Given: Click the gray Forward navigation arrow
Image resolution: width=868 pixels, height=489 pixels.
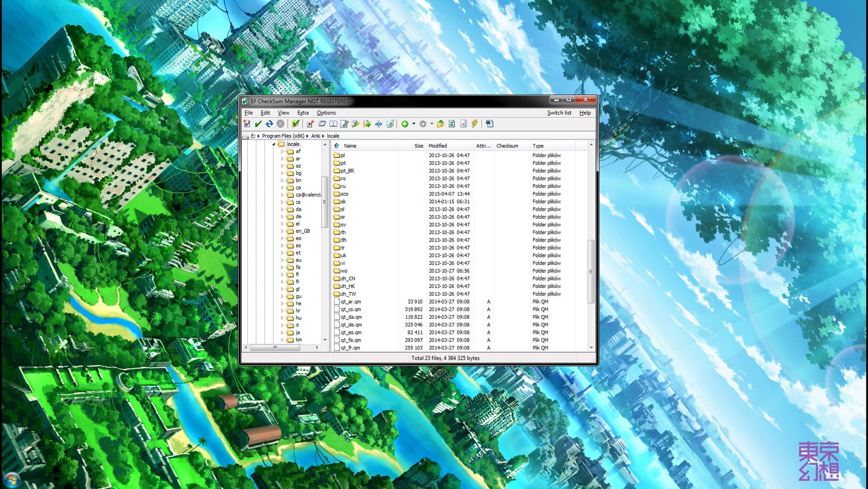Looking at the screenshot, I should (423, 124).
